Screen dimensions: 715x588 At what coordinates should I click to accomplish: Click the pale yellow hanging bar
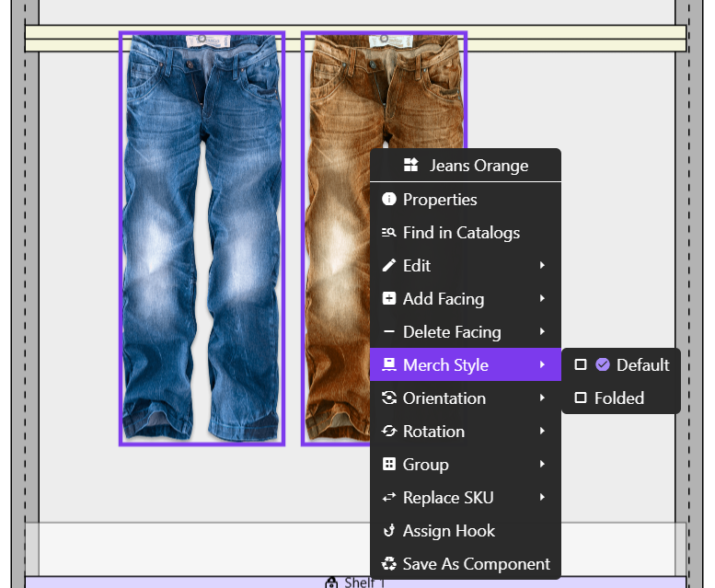[74, 38]
